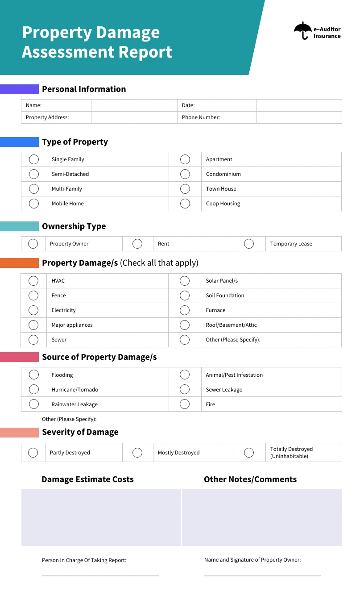Select Fire as damage source
This screenshot has width=364, height=600.
(x=185, y=404)
